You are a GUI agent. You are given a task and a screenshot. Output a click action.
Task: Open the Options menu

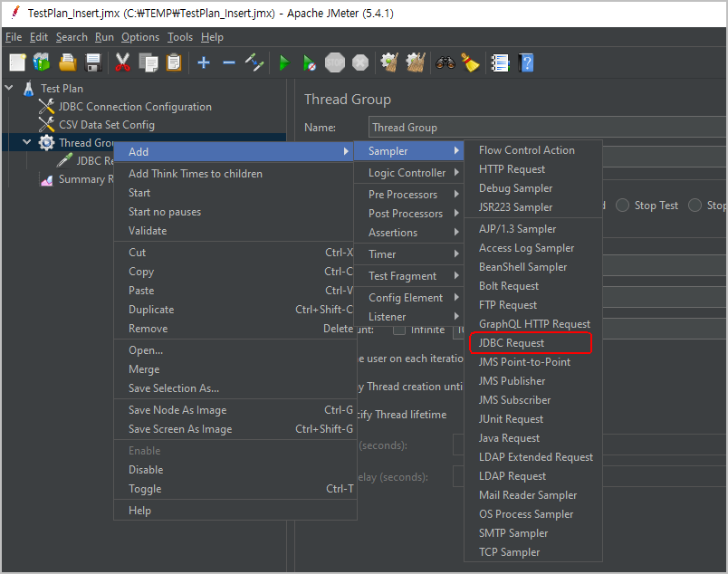coord(140,37)
